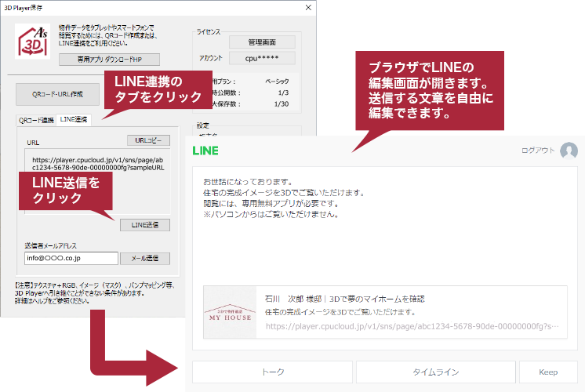Click the QRコード-URL作成 button
The image size is (585, 392).
tap(57, 94)
